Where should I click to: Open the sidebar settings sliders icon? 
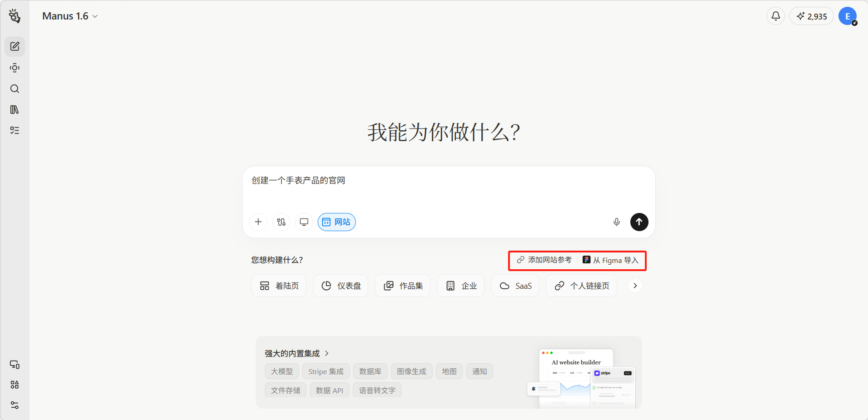(15, 405)
